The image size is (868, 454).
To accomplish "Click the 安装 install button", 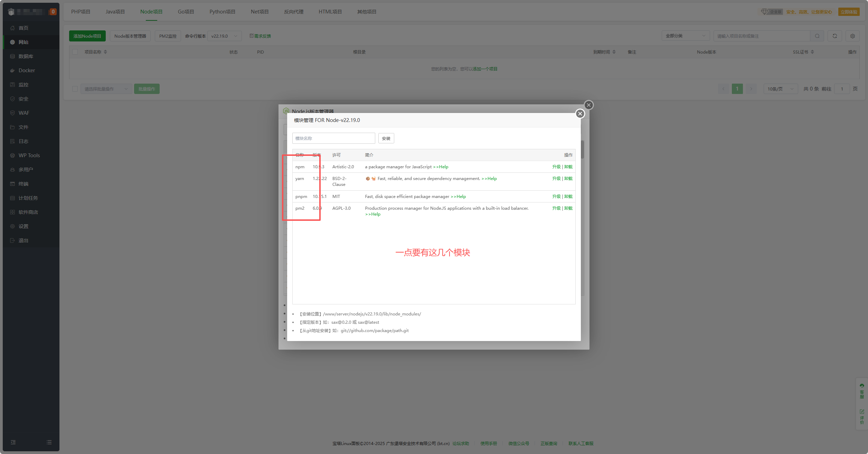I will [x=386, y=138].
